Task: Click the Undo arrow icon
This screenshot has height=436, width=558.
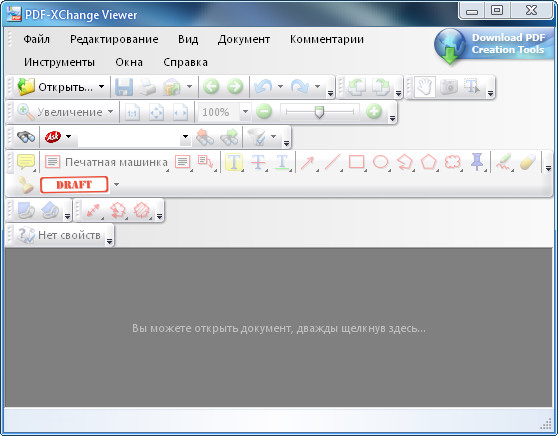Action: [263, 87]
